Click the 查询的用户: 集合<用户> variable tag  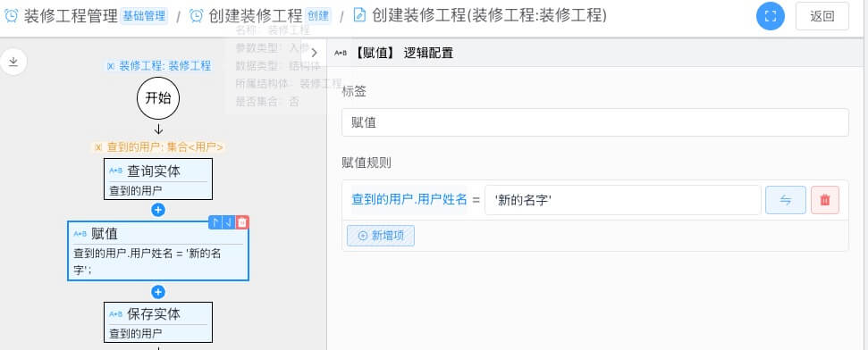click(x=158, y=147)
